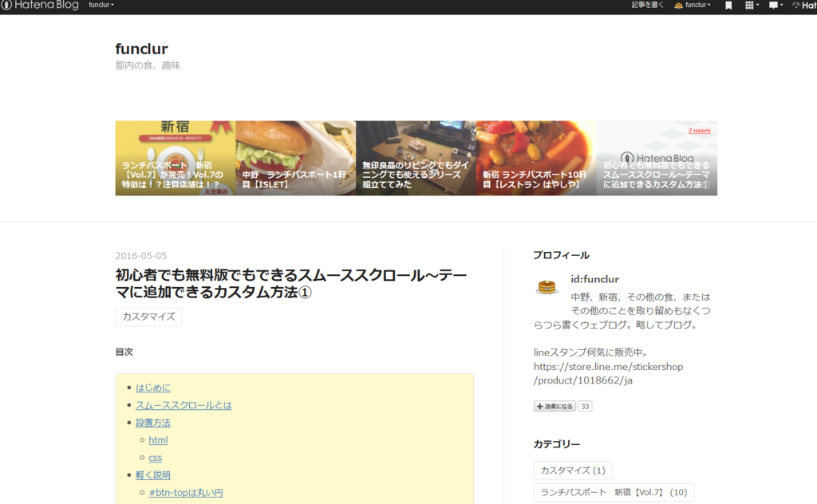Jump to #btn-topは丸い円 subsection
This screenshot has height=504, width=817.
coord(185,493)
